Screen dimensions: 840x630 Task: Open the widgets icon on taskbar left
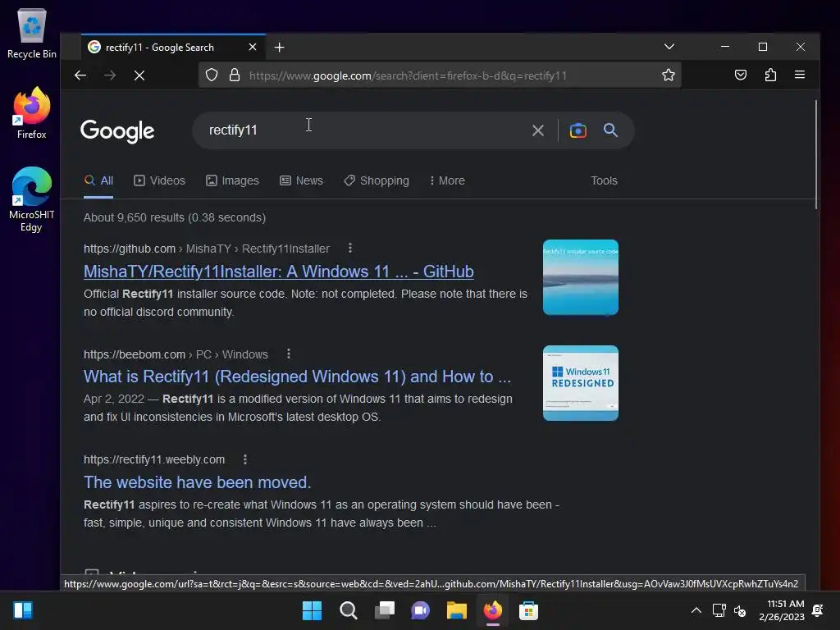[23, 610]
